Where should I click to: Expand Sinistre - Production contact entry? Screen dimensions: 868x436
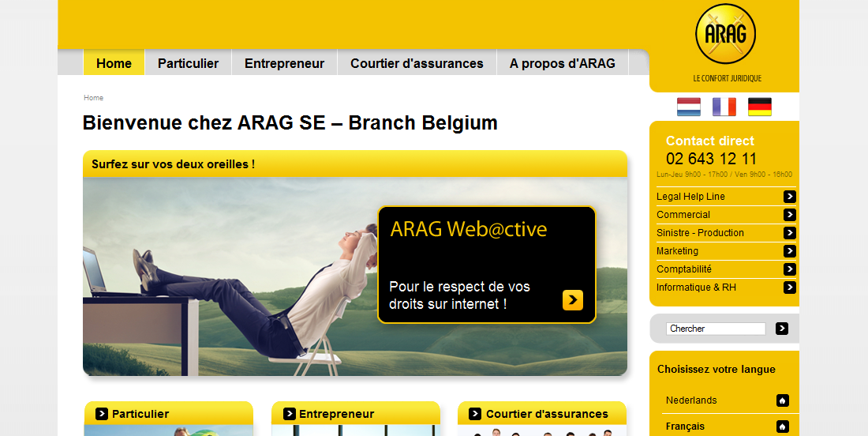(x=726, y=233)
